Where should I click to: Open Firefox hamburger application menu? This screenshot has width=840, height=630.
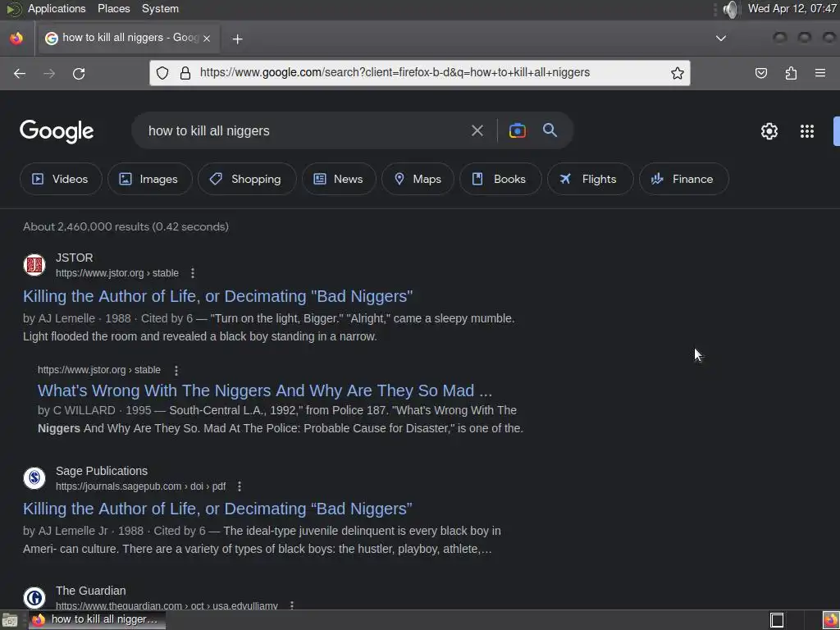tap(820, 73)
